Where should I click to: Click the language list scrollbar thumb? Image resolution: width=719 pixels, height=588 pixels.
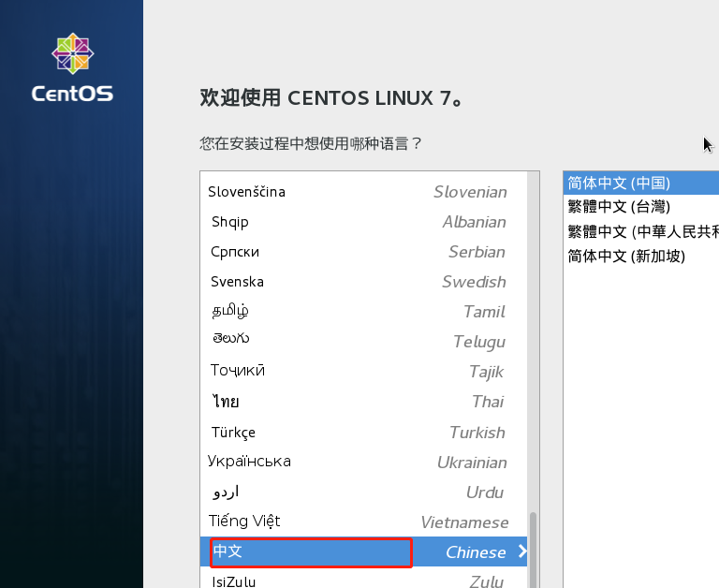tap(533, 550)
